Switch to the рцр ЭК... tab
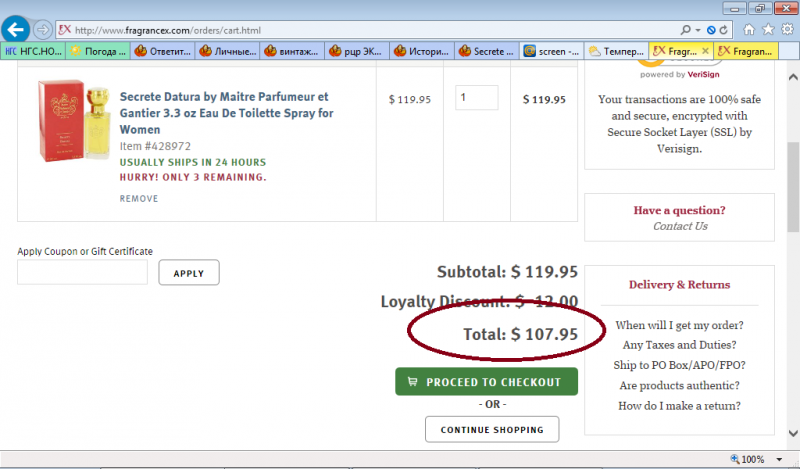800x469 pixels. click(x=357, y=51)
